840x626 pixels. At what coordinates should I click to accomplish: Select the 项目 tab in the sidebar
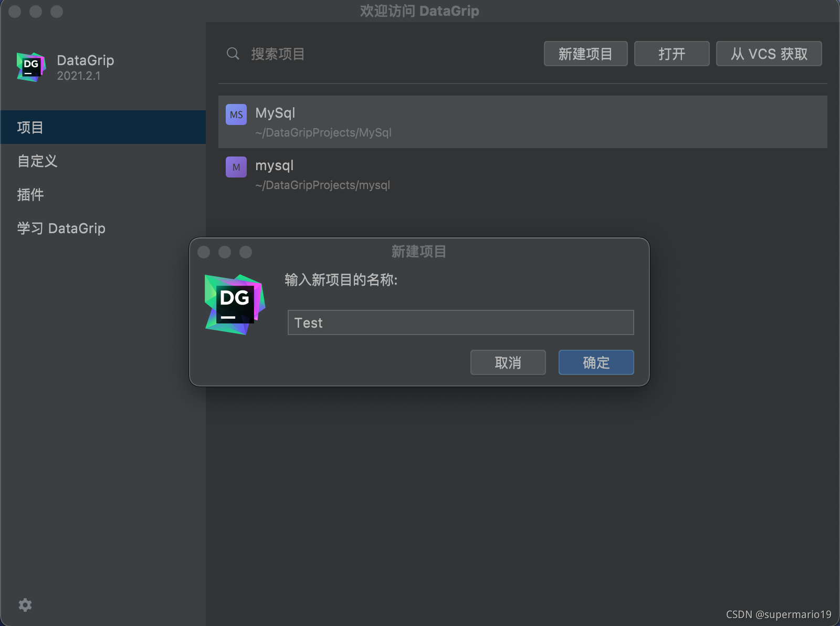[x=103, y=127]
